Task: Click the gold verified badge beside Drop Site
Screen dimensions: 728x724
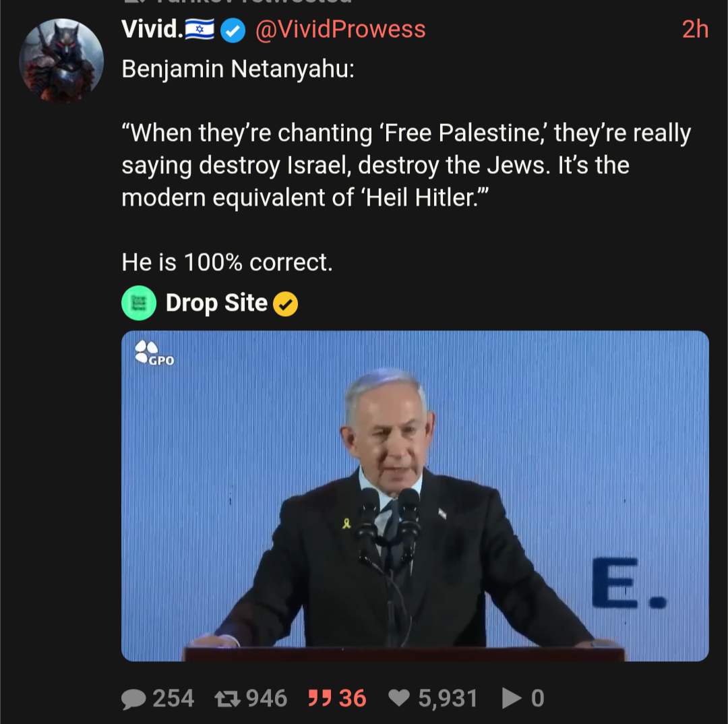Action: click(x=286, y=305)
